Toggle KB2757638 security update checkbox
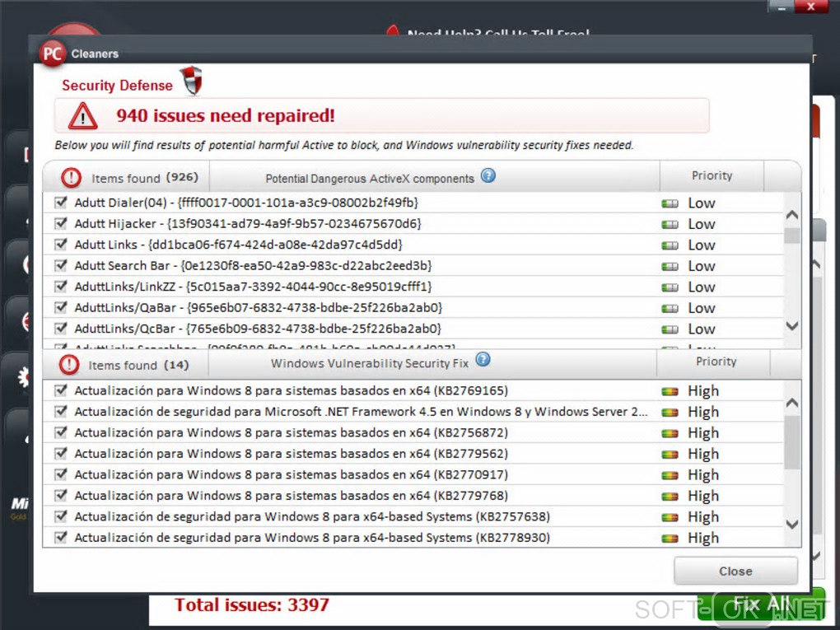The width and height of the screenshot is (840, 630). [61, 516]
